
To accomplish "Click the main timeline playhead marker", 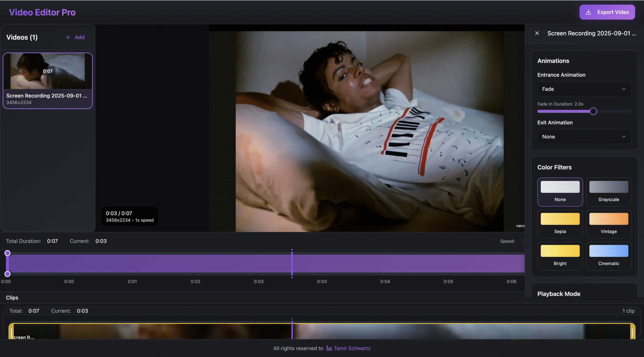I will click(x=292, y=264).
